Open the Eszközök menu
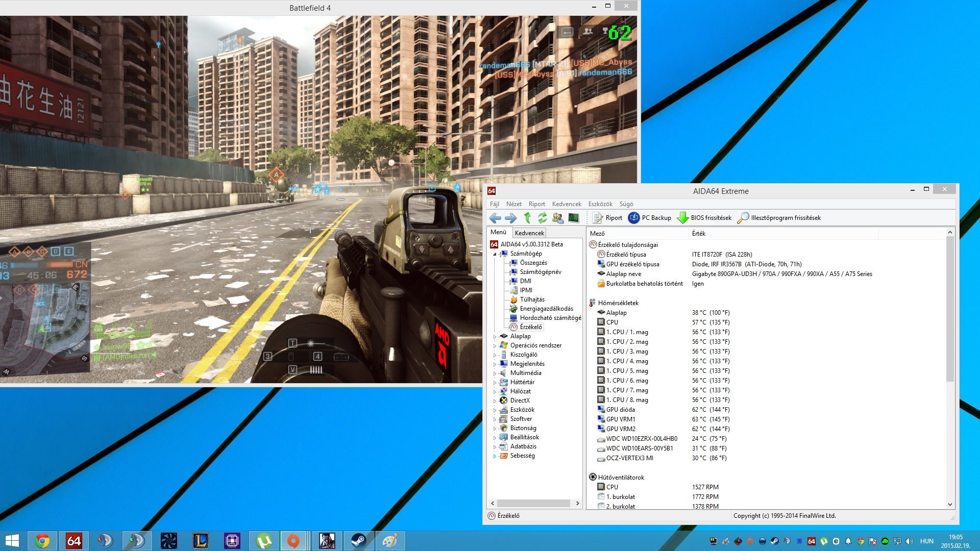The height and width of the screenshot is (551, 980). pos(600,204)
